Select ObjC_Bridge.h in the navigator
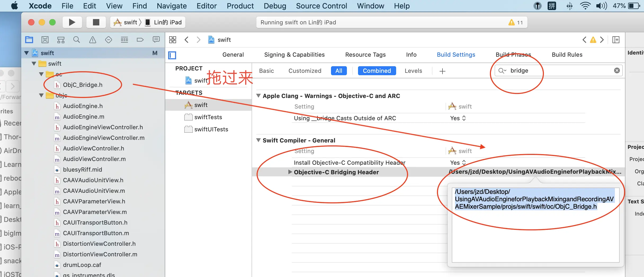The height and width of the screenshot is (277, 644). (x=83, y=85)
